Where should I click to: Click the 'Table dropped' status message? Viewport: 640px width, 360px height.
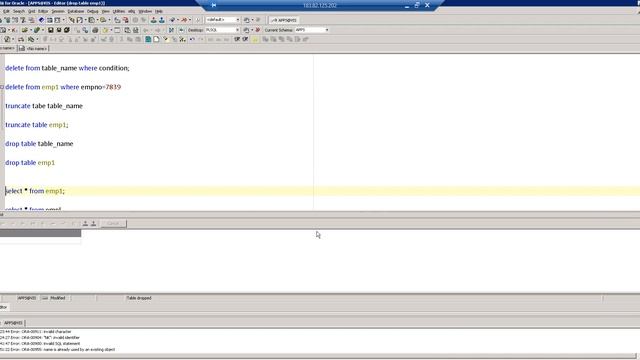coord(139,298)
